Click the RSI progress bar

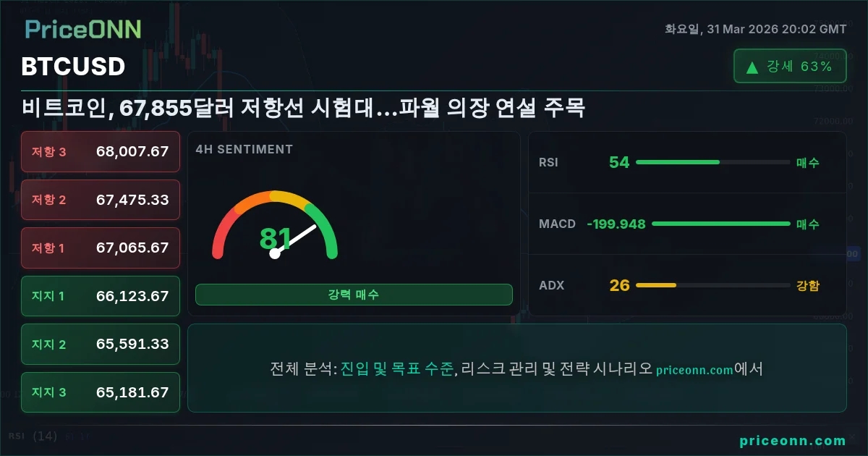tap(712, 162)
